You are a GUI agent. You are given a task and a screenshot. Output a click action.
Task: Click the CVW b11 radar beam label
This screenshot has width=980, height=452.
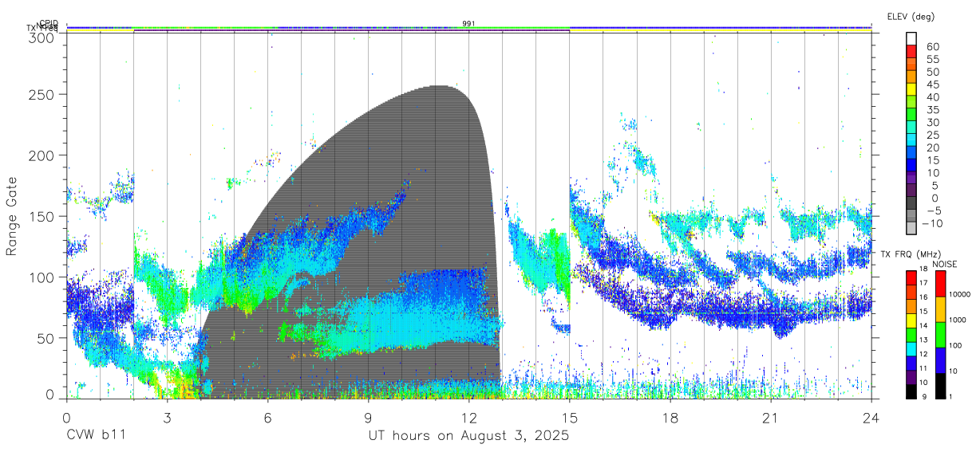coord(96,436)
